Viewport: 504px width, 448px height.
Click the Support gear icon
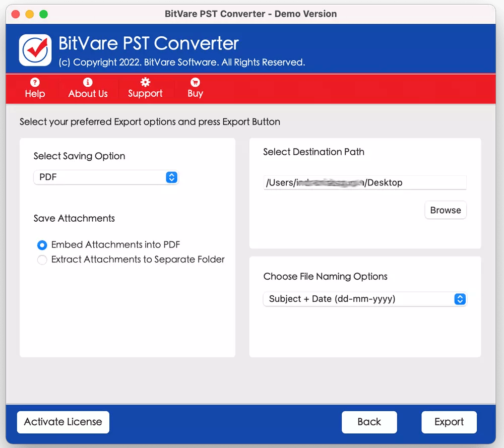[145, 82]
